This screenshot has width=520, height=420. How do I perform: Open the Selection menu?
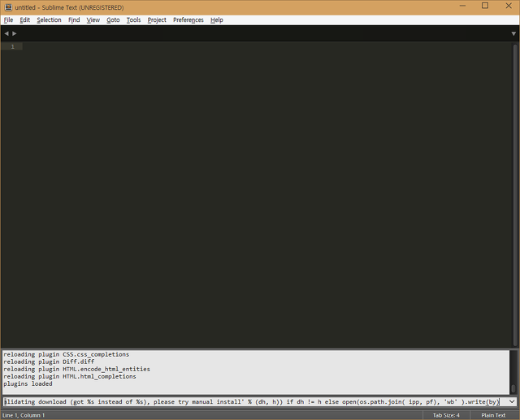point(49,19)
